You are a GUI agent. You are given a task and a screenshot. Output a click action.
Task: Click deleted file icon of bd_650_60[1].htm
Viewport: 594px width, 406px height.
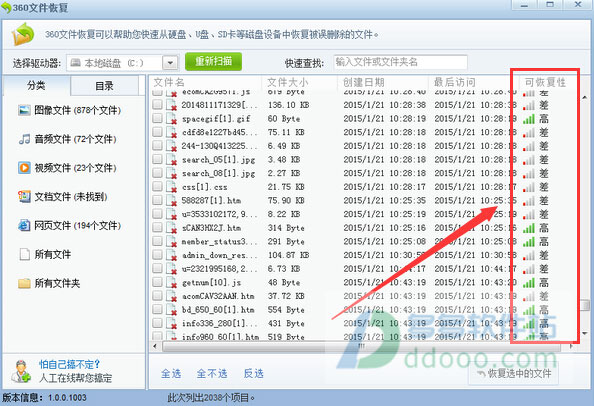pos(172,309)
